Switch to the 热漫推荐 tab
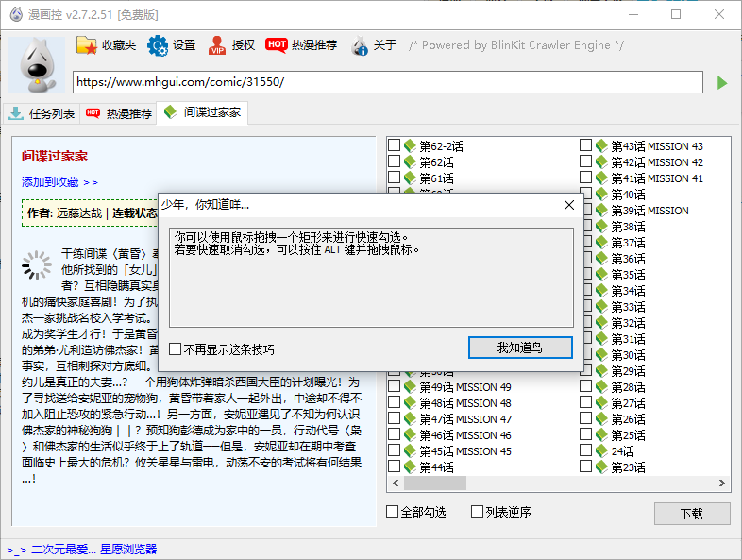 118,113
